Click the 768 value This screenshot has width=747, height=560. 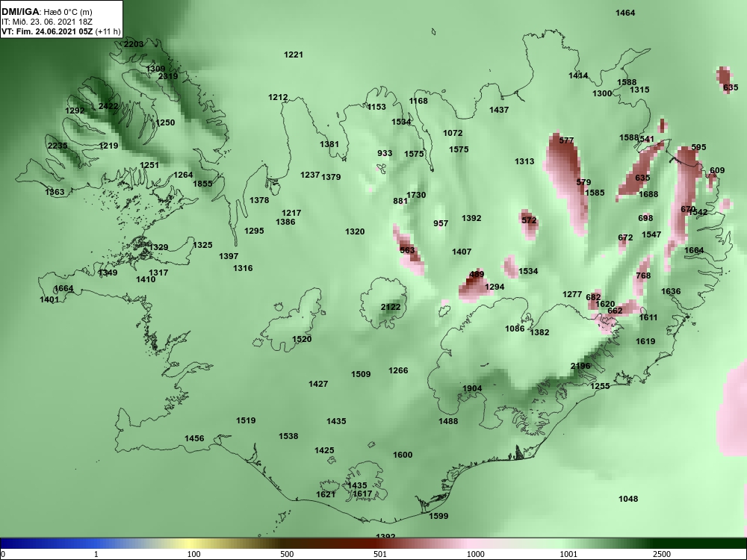[643, 276]
